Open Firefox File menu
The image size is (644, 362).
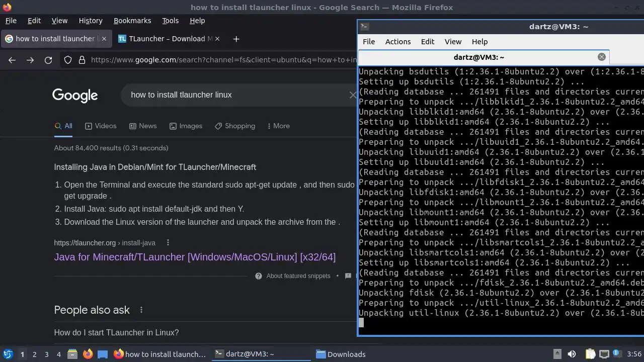(11, 21)
